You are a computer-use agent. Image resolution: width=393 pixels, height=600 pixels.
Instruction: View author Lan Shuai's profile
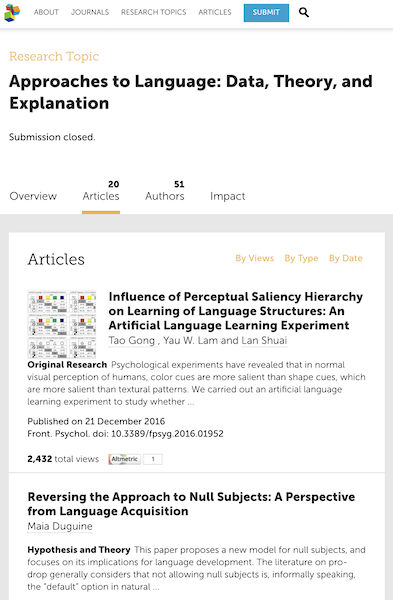coord(264,340)
